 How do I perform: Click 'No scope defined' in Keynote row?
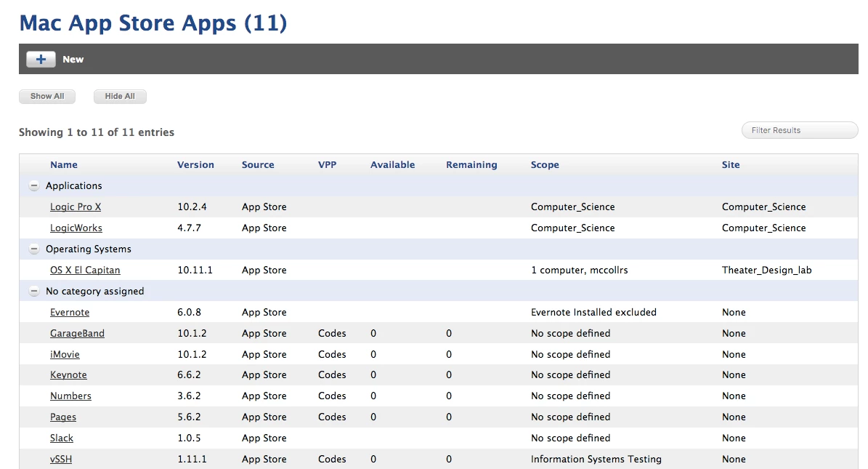[x=571, y=374]
